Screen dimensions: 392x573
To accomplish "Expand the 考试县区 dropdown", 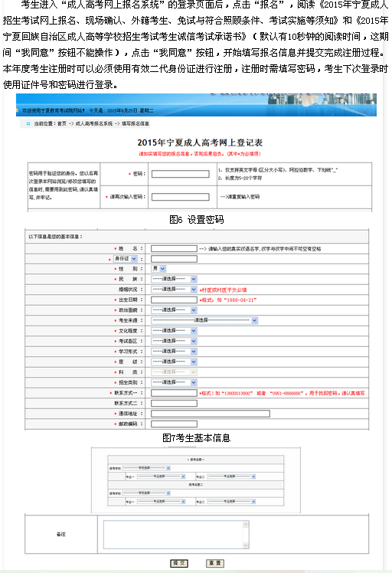I will [174, 341].
